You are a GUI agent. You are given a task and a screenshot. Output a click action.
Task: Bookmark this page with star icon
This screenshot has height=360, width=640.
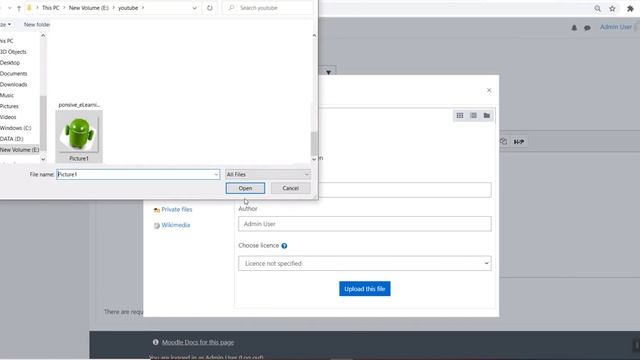point(612,8)
